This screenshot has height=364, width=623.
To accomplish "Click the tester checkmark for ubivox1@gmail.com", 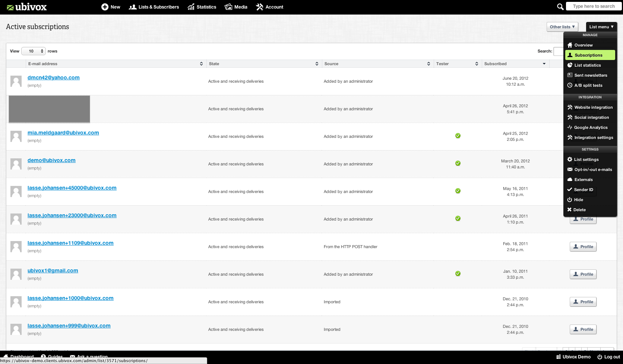I will coord(458,273).
